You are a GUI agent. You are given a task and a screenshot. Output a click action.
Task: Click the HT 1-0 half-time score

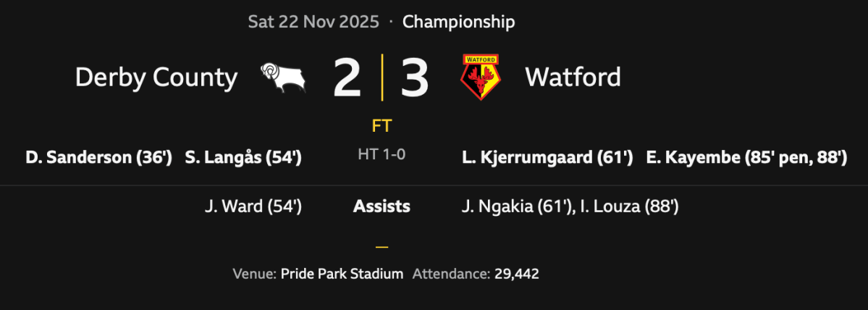[382, 154]
